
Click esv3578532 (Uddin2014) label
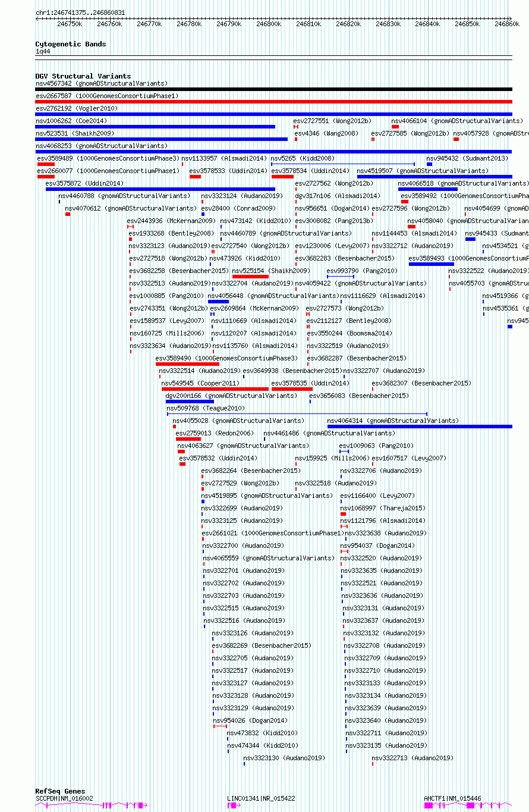pyautogui.click(x=219, y=458)
